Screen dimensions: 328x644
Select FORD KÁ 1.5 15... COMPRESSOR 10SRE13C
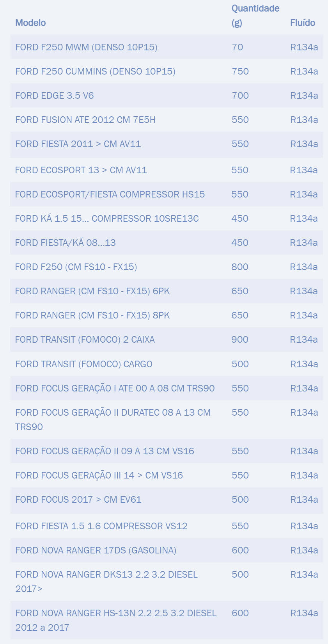pyautogui.click(x=107, y=219)
